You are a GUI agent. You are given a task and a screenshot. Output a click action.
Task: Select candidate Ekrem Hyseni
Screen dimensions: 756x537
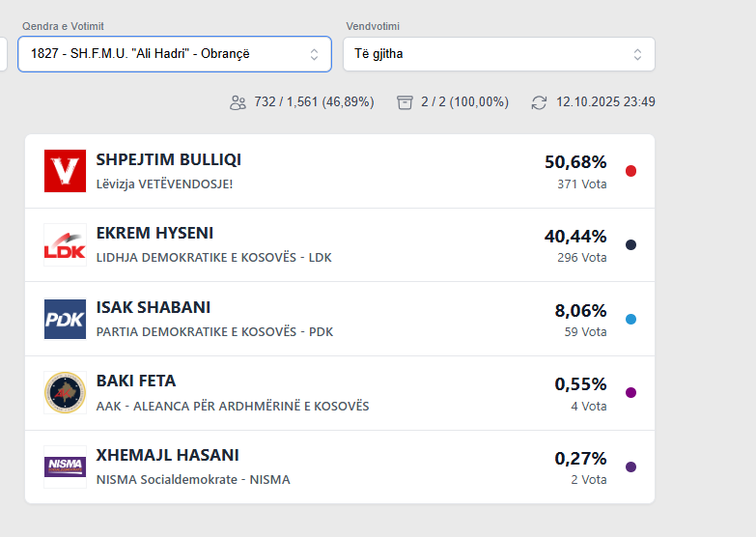[154, 234]
